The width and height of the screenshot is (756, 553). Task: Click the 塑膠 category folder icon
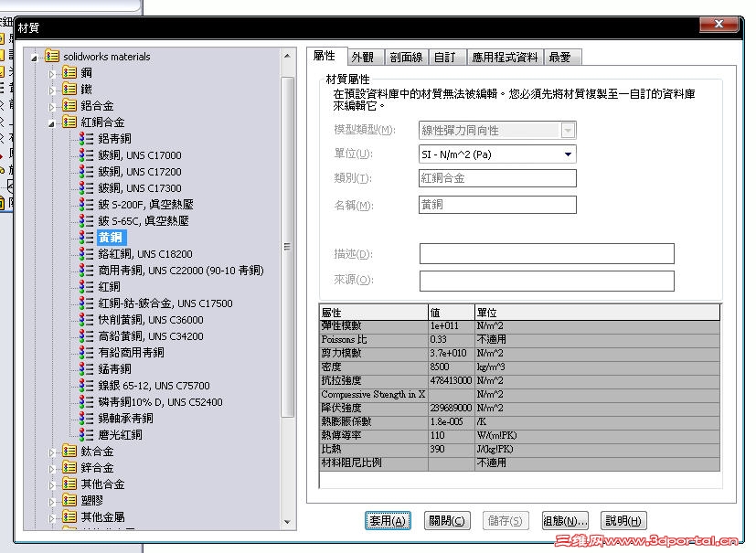point(69,501)
